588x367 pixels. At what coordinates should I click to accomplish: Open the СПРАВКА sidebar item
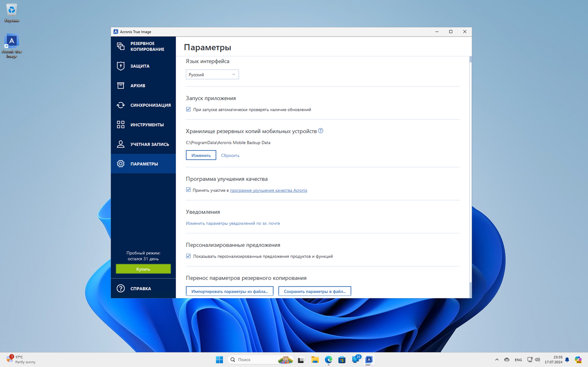143,289
